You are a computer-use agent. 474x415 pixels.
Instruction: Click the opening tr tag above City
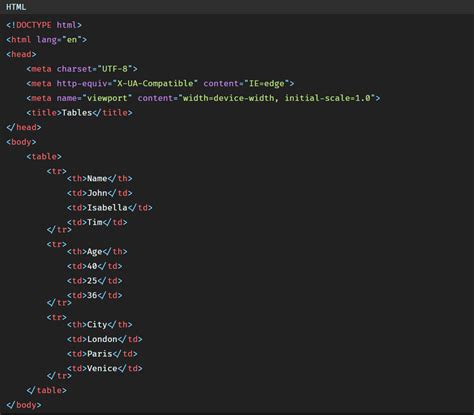click(57, 317)
